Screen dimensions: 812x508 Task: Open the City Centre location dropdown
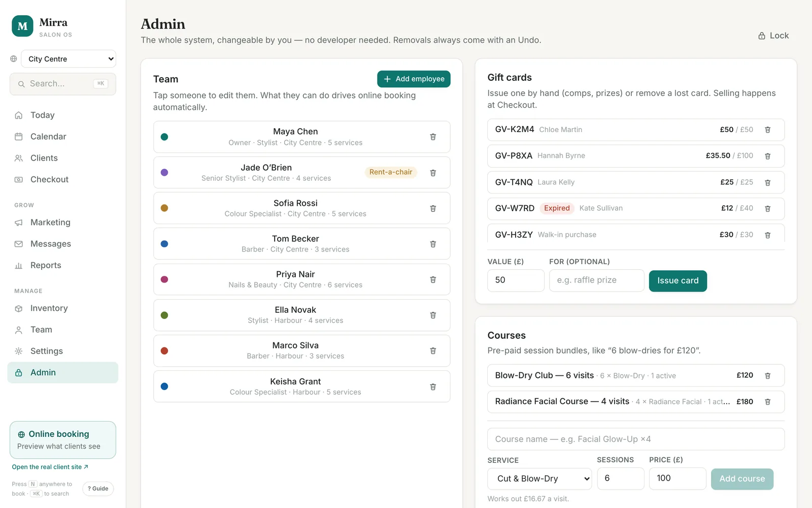pyautogui.click(x=69, y=59)
